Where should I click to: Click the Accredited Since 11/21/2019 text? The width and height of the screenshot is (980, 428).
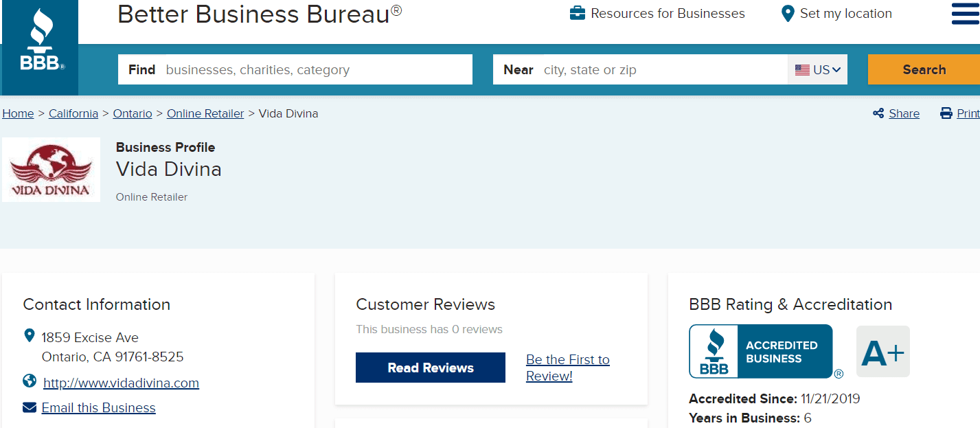click(774, 398)
